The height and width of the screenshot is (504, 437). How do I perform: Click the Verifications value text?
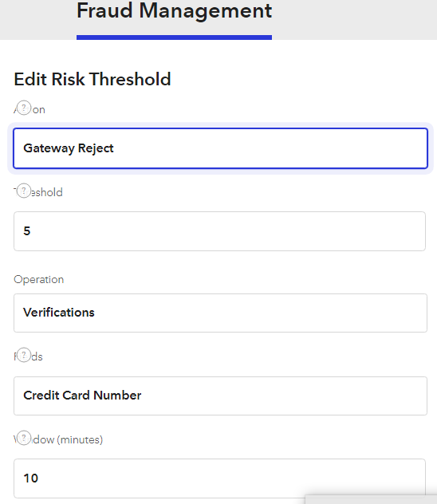[59, 313]
